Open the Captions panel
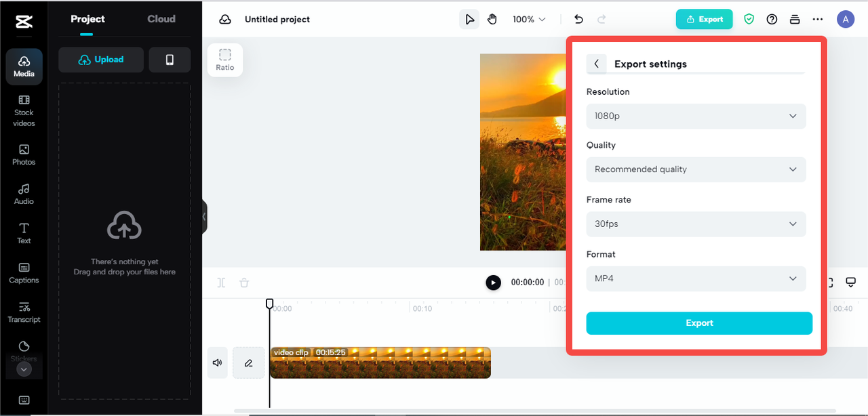This screenshot has width=868, height=416. pos(24,272)
